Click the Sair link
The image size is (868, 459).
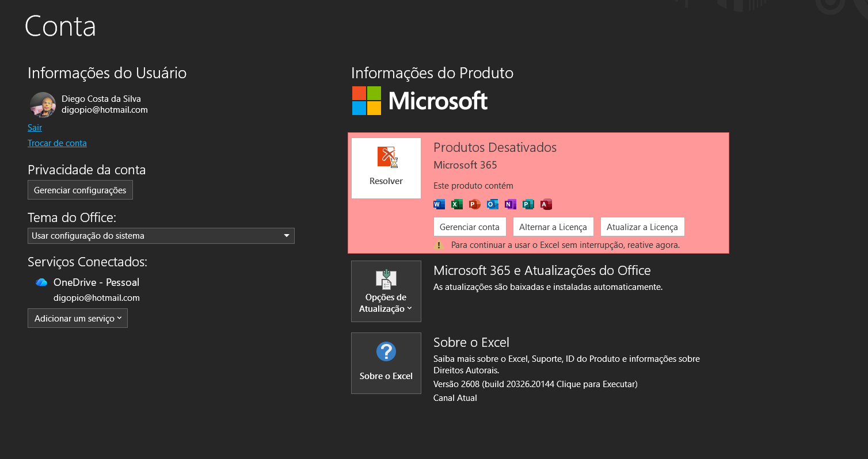click(x=35, y=128)
